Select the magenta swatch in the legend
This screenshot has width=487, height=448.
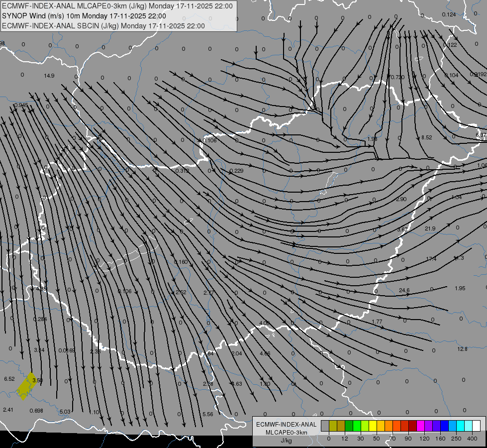pos(421,426)
